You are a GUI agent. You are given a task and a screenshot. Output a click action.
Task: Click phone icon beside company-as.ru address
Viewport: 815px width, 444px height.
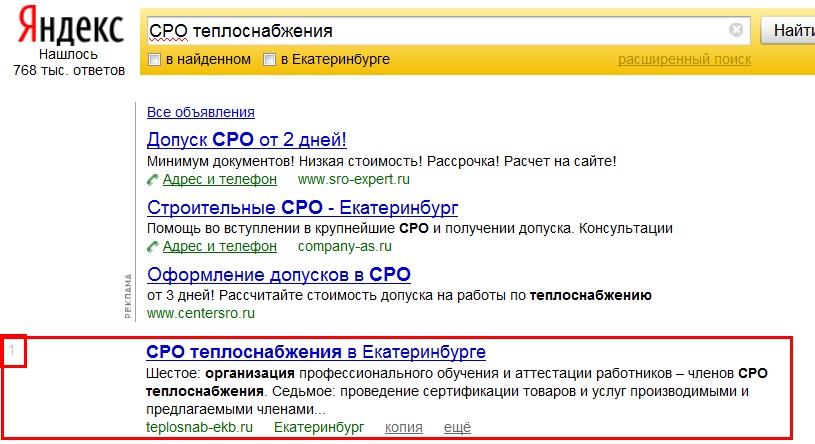click(153, 246)
